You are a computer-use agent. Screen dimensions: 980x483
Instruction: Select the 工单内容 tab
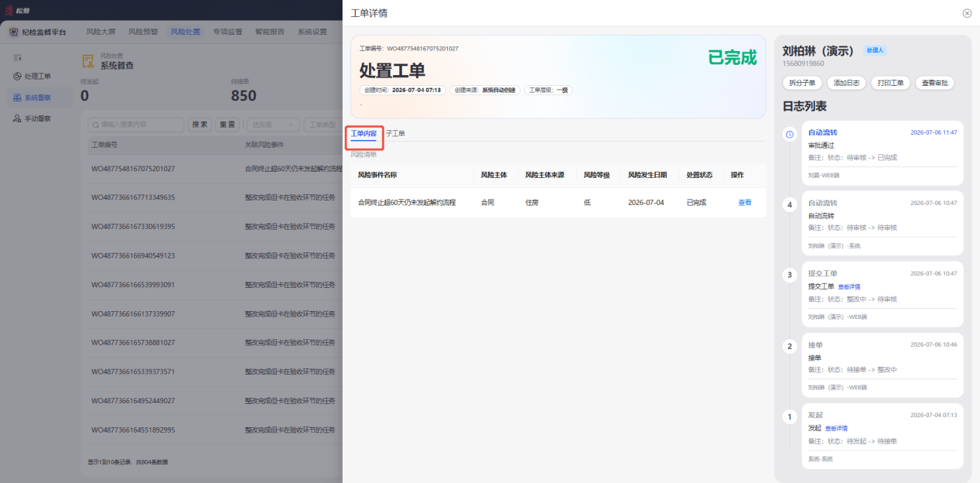[x=364, y=133]
